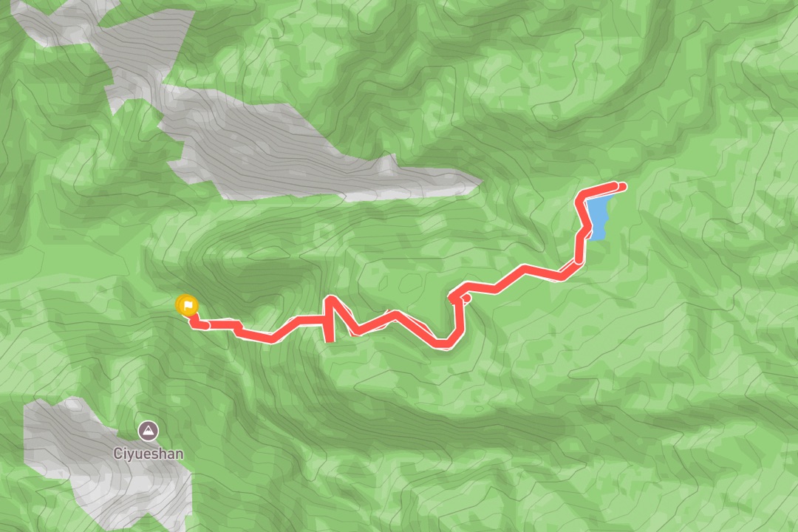The width and height of the screenshot is (798, 532).
Task: Click the route dip between flag and zigzag
Action: point(270,337)
